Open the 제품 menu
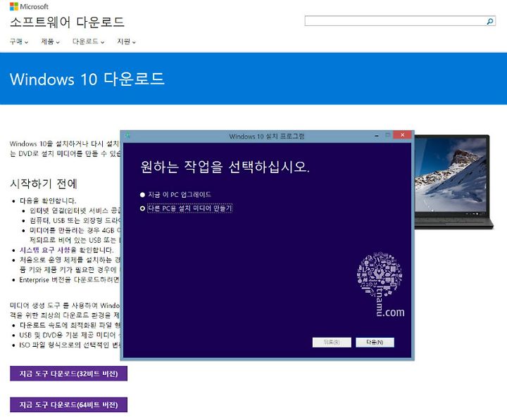Viewport: 507px width, 420px height. pyautogui.click(x=50, y=42)
